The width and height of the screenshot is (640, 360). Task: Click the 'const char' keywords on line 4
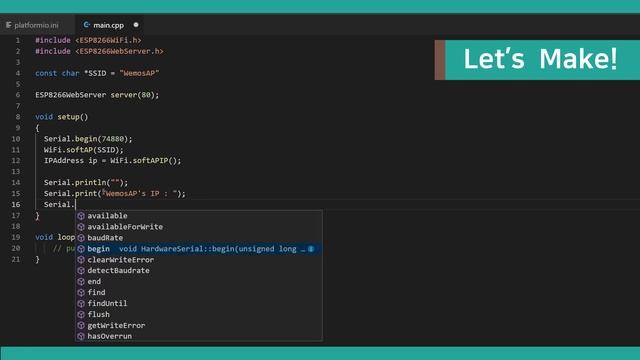[x=57, y=73]
